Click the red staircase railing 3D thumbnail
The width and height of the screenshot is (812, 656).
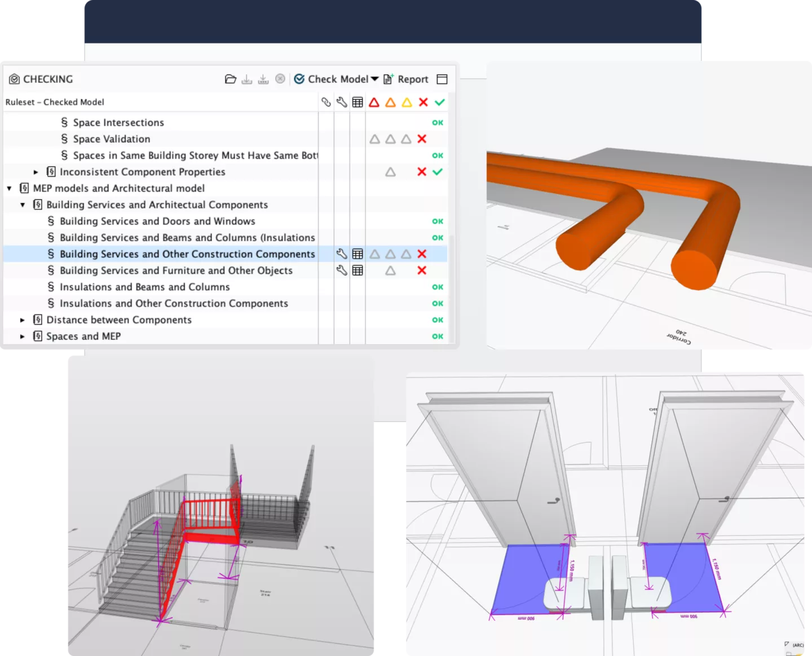click(x=221, y=506)
